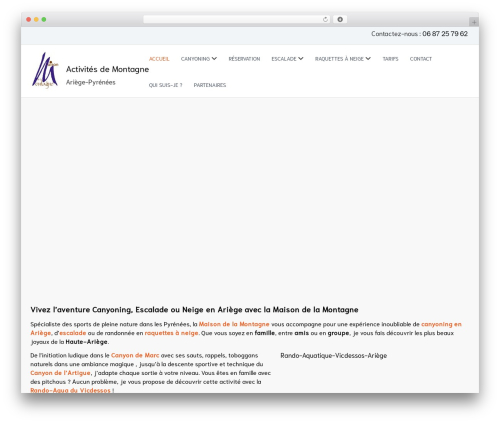Click the Maison de la Montagne link
Viewport: 500px width, 423px height.
[x=234, y=324]
